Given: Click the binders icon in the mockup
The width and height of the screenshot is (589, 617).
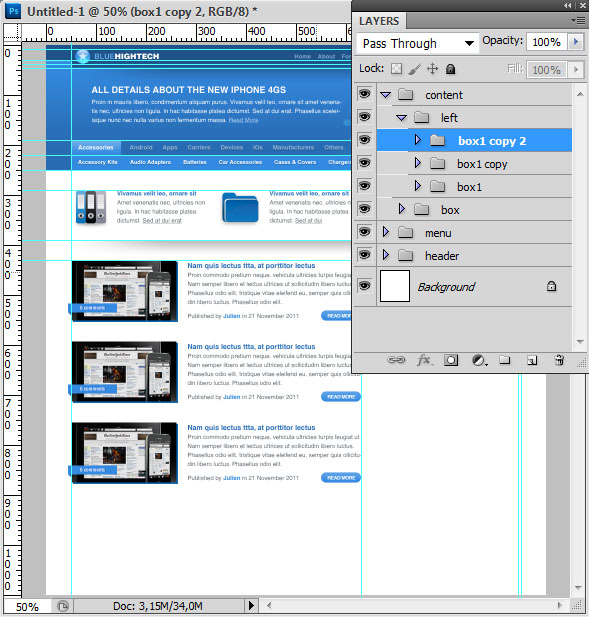Looking at the screenshot, I should (91, 207).
